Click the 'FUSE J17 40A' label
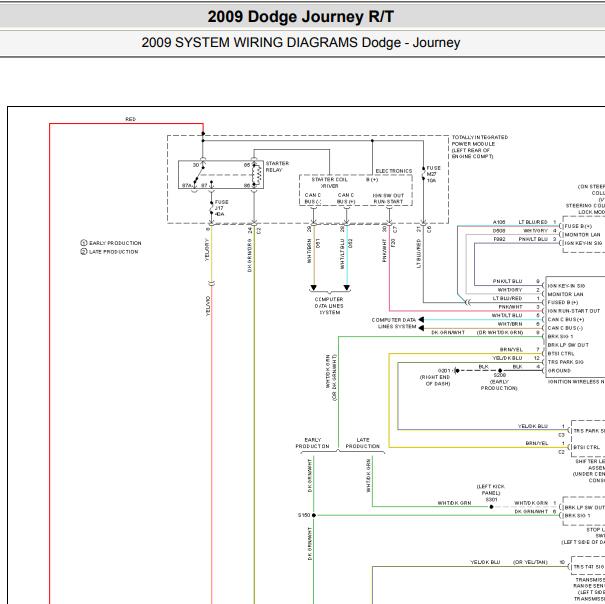 pyautogui.click(x=221, y=208)
